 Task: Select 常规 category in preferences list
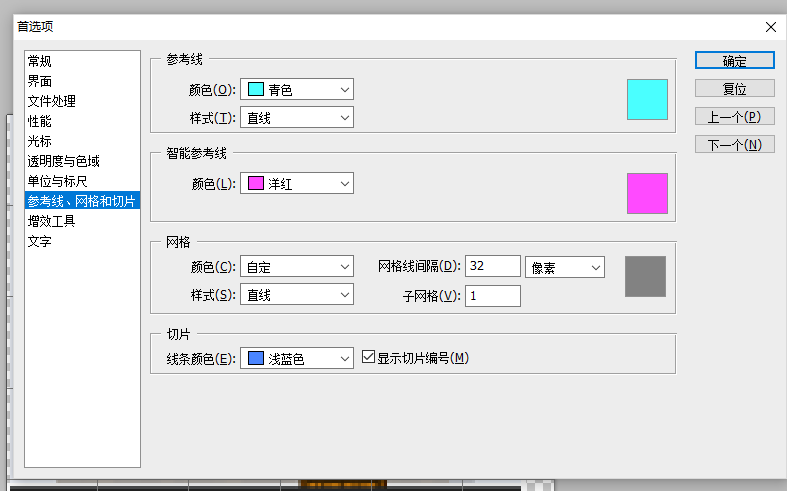point(82,61)
